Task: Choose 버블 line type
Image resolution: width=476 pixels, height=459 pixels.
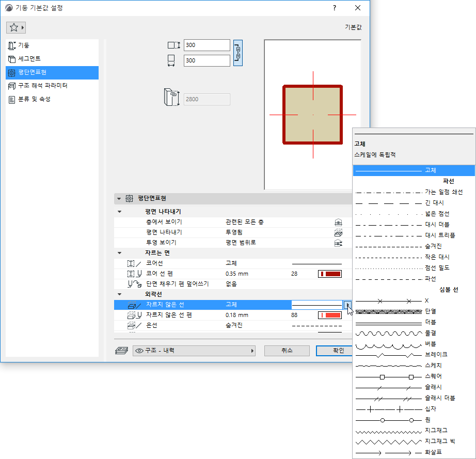Action: (414, 344)
